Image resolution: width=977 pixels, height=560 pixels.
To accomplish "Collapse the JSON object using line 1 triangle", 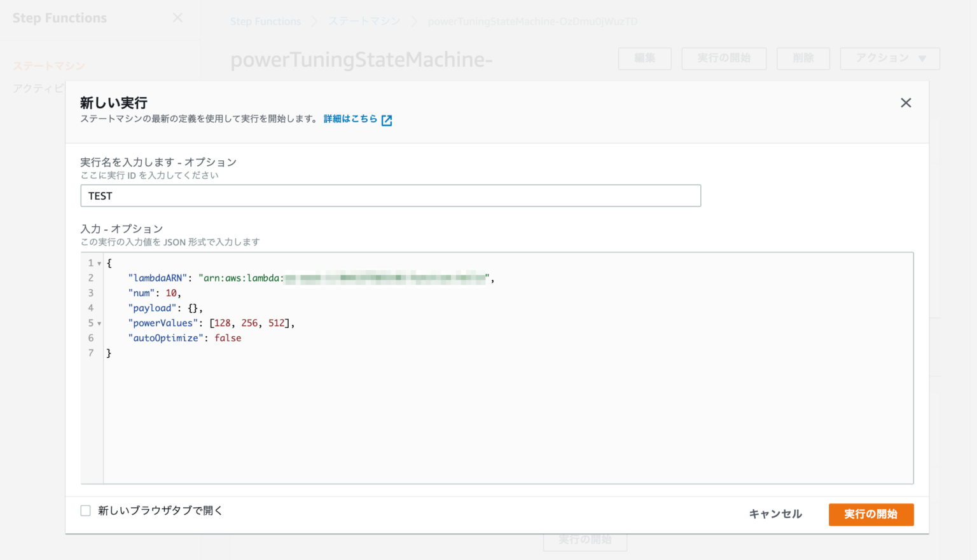I will (x=99, y=263).
